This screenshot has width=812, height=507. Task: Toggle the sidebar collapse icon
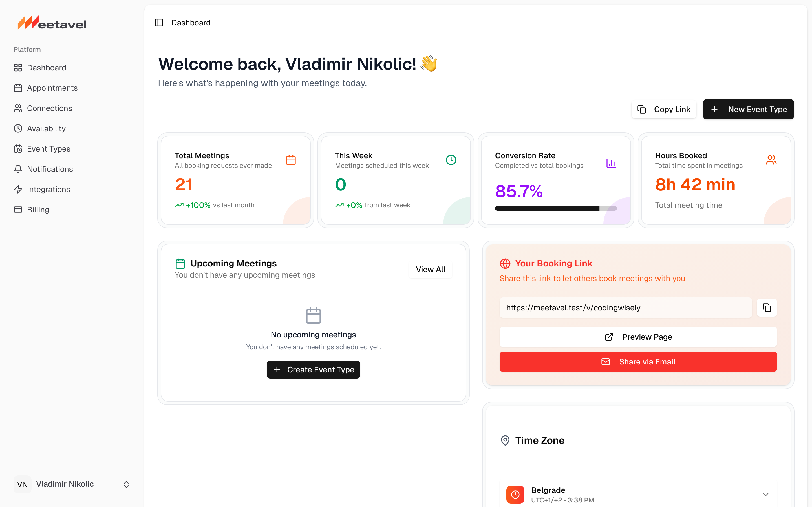(159, 23)
